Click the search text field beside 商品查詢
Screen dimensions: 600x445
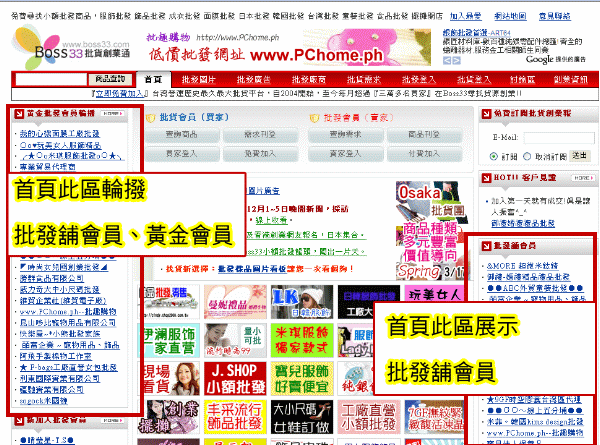[51, 80]
